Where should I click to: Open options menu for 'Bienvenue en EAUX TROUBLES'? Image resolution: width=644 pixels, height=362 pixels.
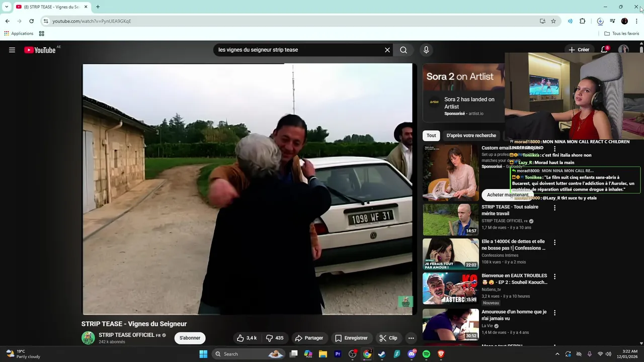point(555,277)
